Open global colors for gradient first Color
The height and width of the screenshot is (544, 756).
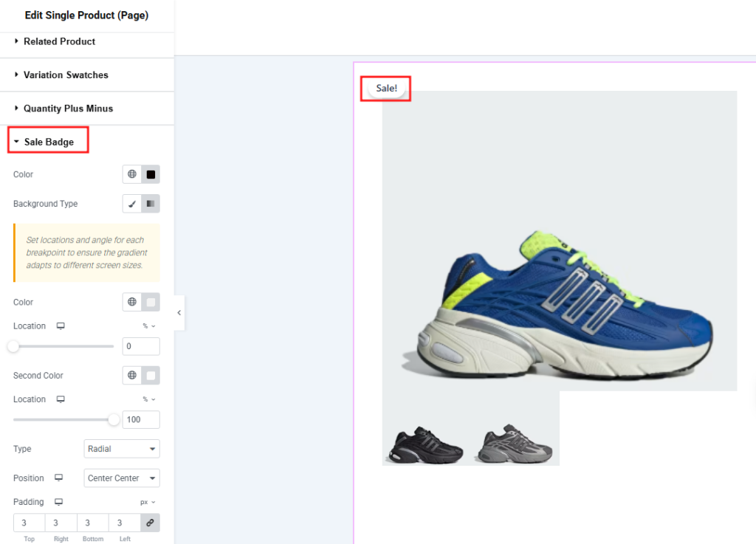click(131, 302)
